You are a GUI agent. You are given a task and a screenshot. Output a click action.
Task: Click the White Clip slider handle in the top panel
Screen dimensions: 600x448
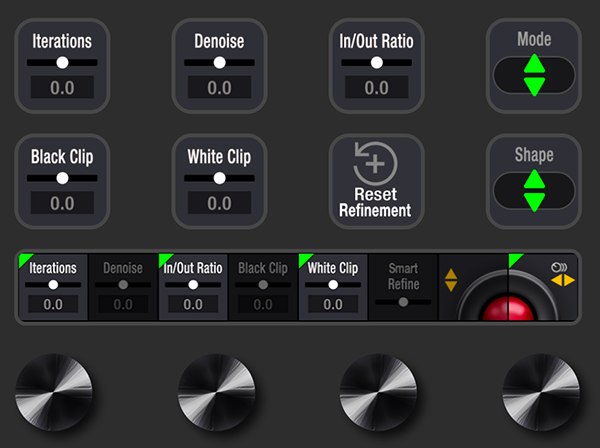pyautogui.click(x=220, y=178)
